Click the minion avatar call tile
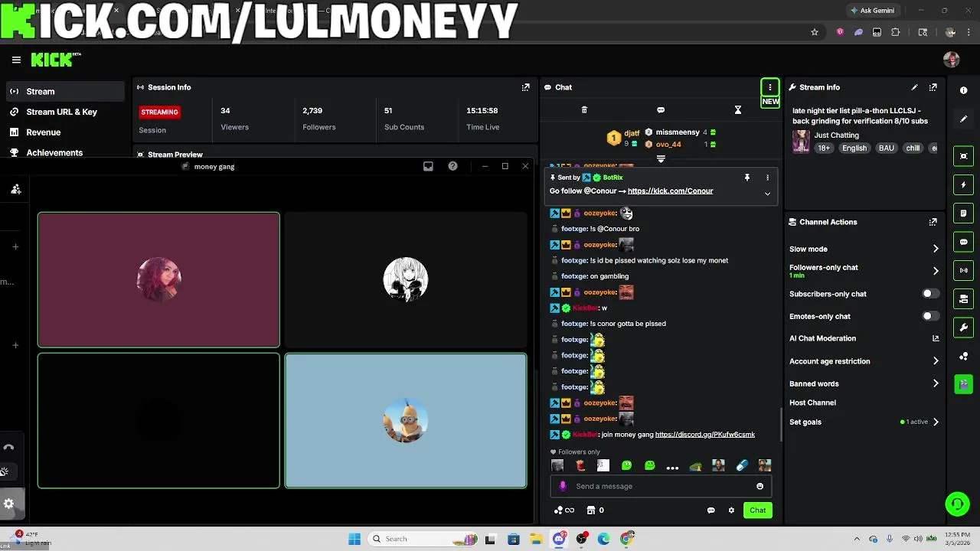The image size is (980, 551). 406,420
